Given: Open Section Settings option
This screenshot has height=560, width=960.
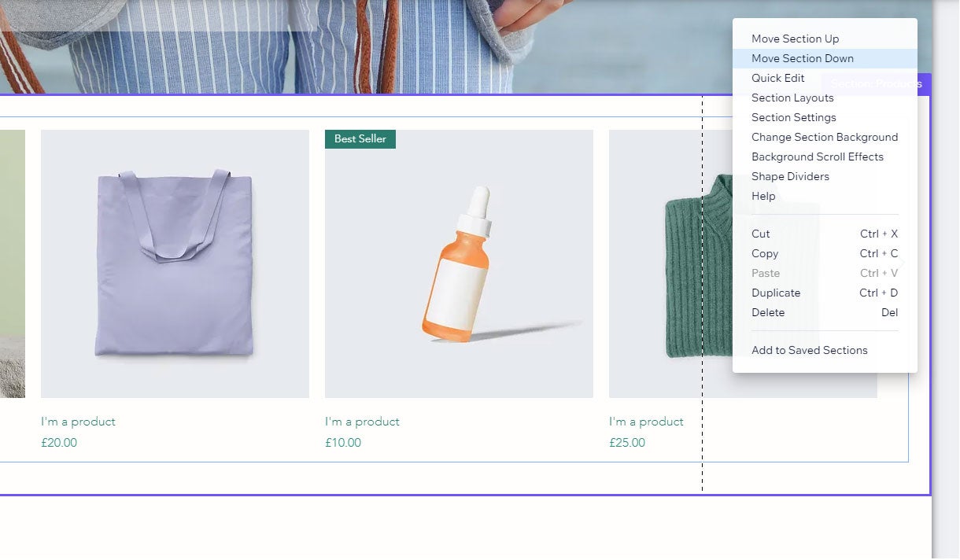Looking at the screenshot, I should tap(825, 117).
